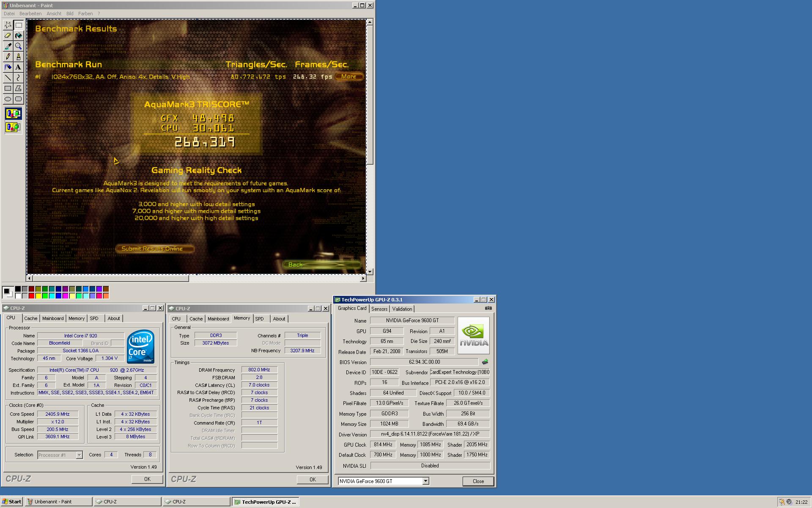
Task: Click OK in the left CPU-Z window
Action: 147,479
